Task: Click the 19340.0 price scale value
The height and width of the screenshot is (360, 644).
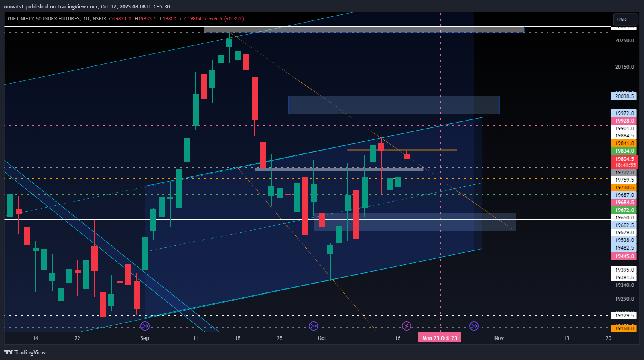Action: 624,285
